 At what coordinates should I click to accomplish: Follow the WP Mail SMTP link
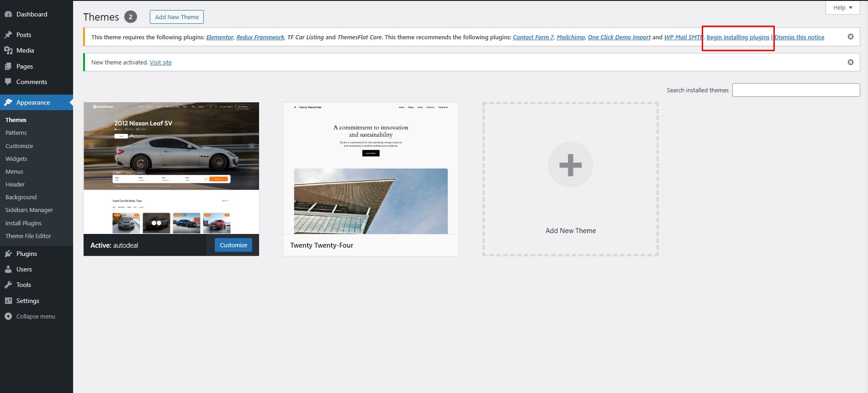click(x=683, y=37)
